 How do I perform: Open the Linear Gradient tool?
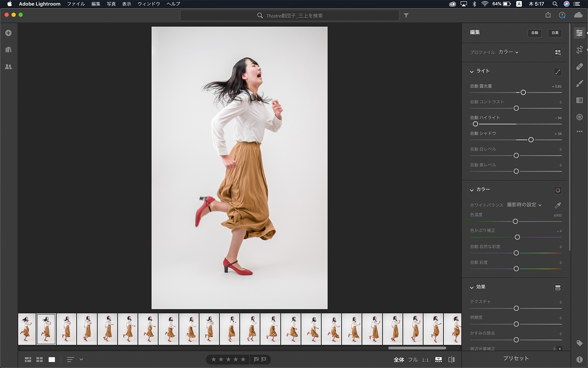pos(580,100)
